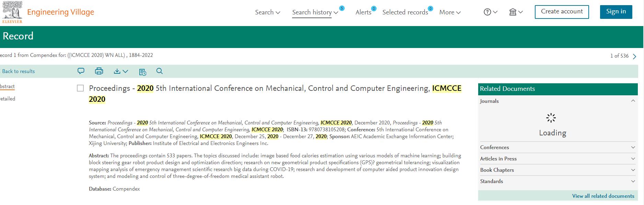Click the Loading spinner in Journals

coord(551,118)
